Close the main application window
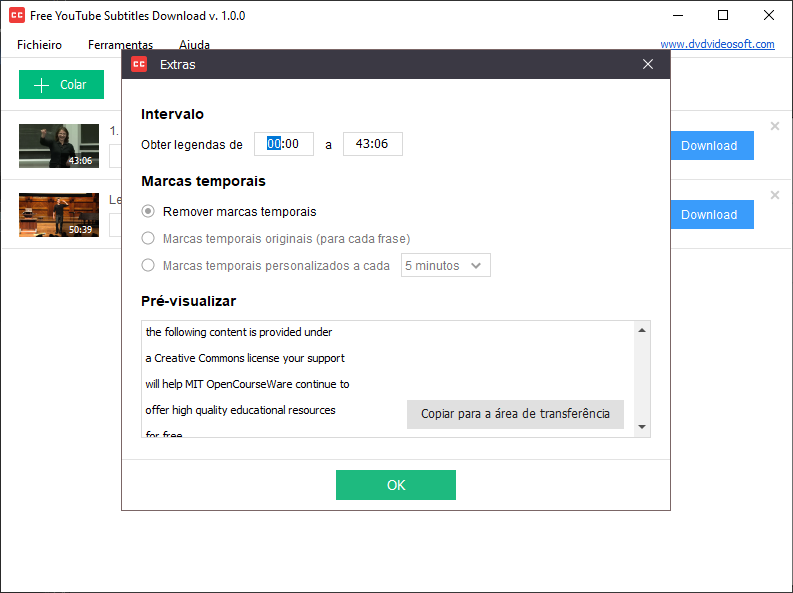Screen dimensions: 793x593 tap(769, 15)
